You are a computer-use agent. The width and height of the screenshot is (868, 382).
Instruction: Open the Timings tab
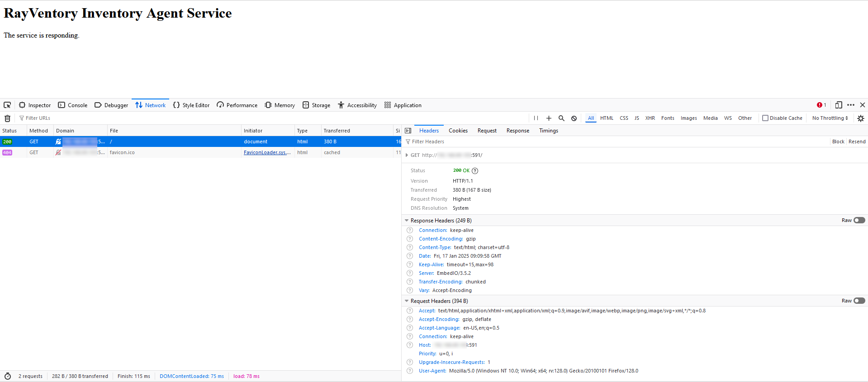tap(548, 131)
